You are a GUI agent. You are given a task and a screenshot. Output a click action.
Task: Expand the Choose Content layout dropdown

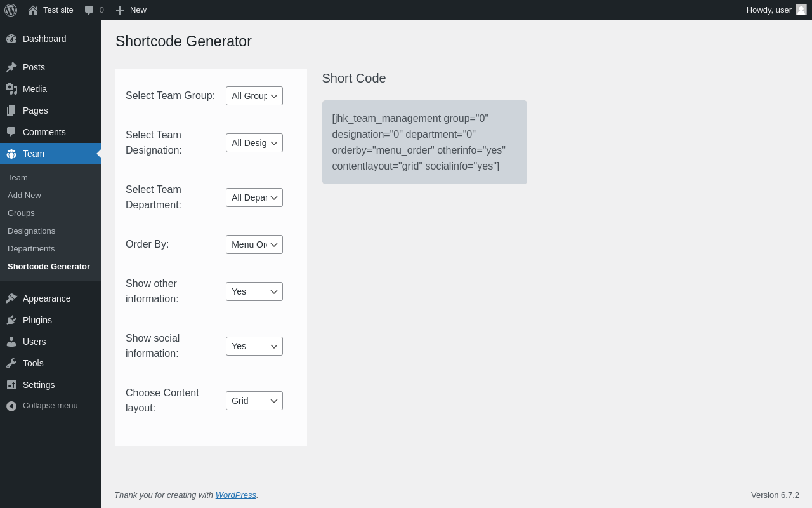(x=254, y=401)
